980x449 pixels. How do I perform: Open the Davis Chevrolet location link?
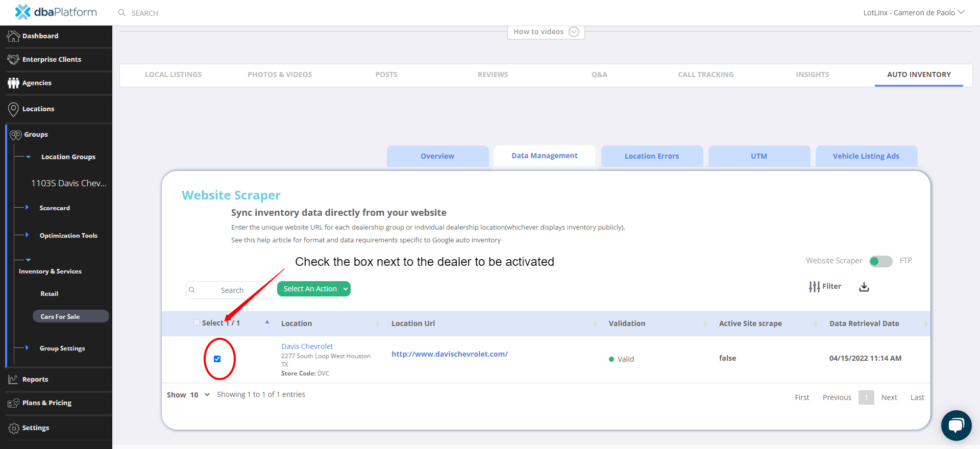[x=307, y=346]
